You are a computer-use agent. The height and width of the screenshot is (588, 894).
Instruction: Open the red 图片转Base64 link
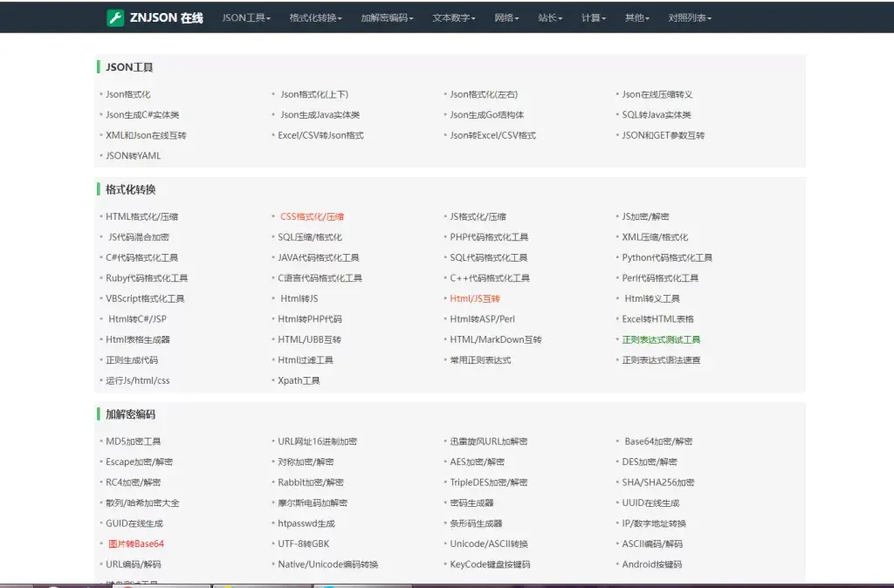pyautogui.click(x=136, y=544)
